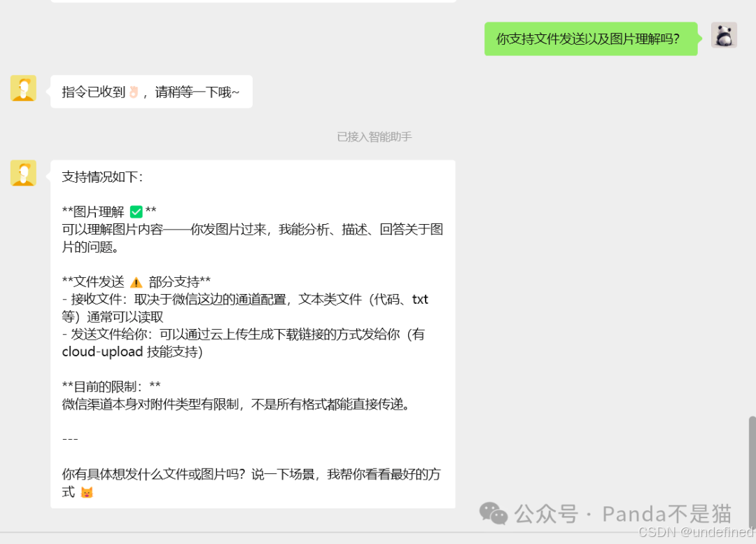Click the green checkmark after 图片理解

click(137, 211)
